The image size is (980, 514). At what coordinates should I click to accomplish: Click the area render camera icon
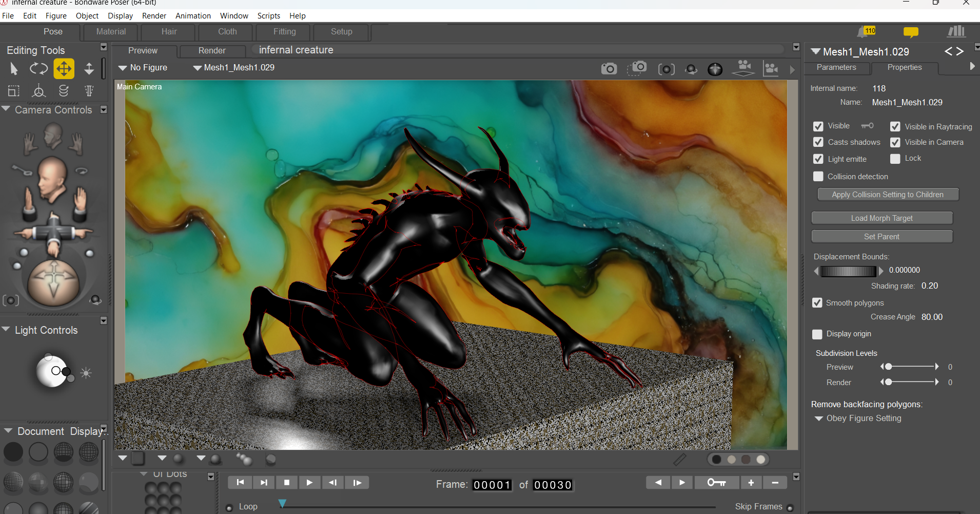point(637,68)
